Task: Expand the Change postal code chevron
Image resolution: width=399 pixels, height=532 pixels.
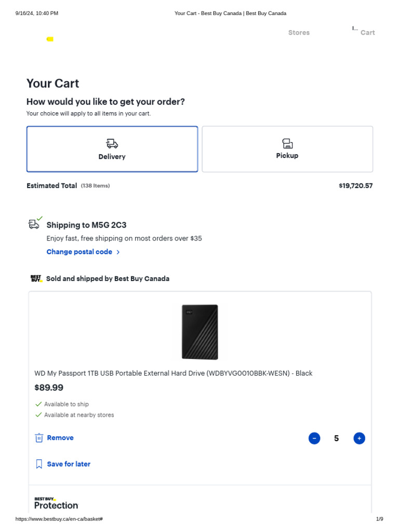Action: pos(118,252)
